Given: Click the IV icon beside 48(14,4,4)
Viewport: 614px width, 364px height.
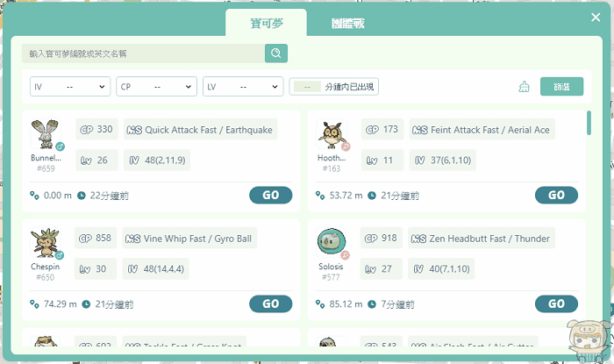Looking at the screenshot, I should point(132,269).
